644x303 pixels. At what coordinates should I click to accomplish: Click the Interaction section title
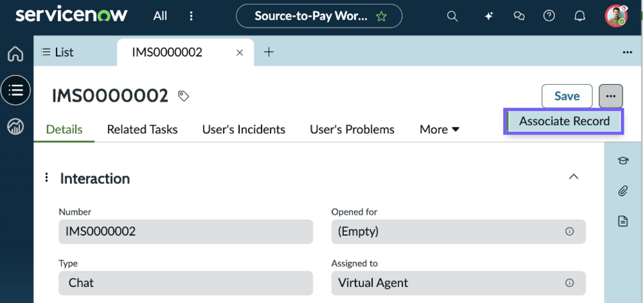(x=95, y=178)
